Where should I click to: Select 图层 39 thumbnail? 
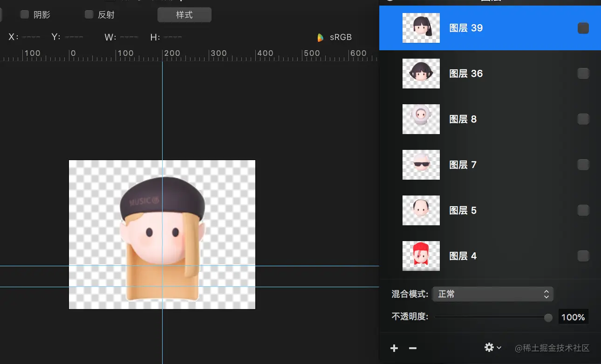point(421,28)
